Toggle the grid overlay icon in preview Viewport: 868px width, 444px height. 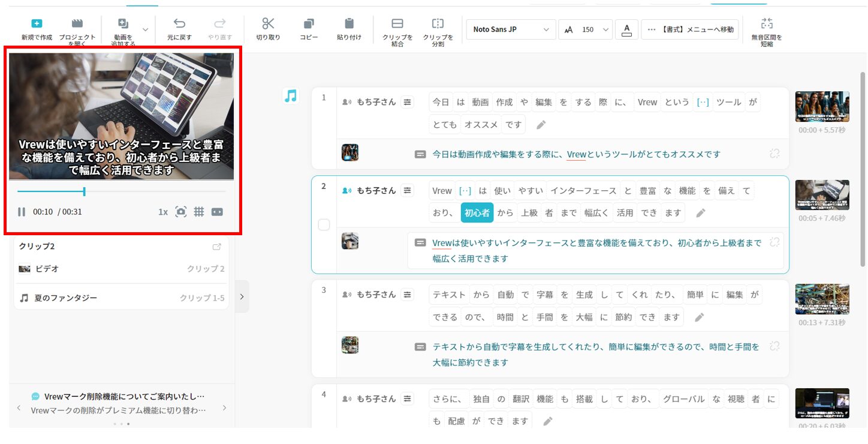pyautogui.click(x=199, y=212)
